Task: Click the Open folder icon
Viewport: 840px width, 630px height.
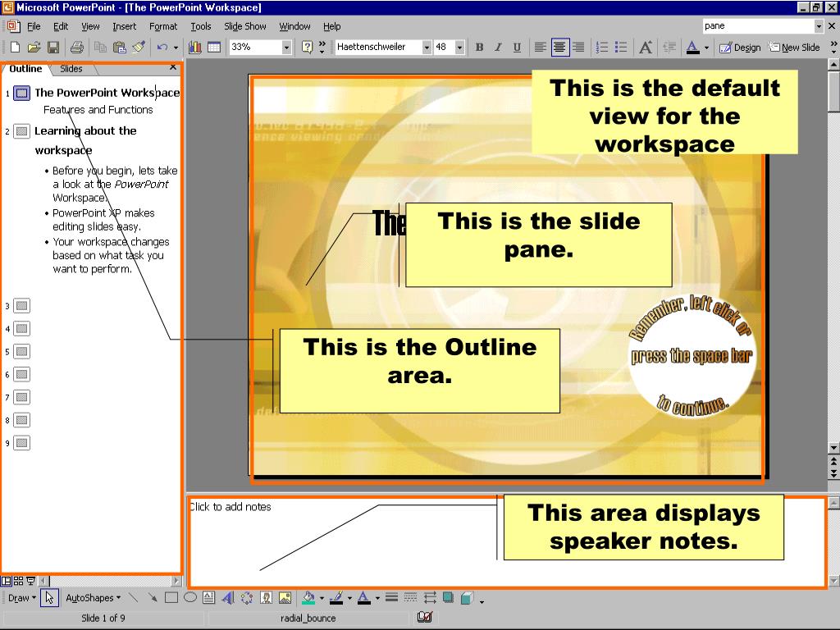Action: click(34, 47)
